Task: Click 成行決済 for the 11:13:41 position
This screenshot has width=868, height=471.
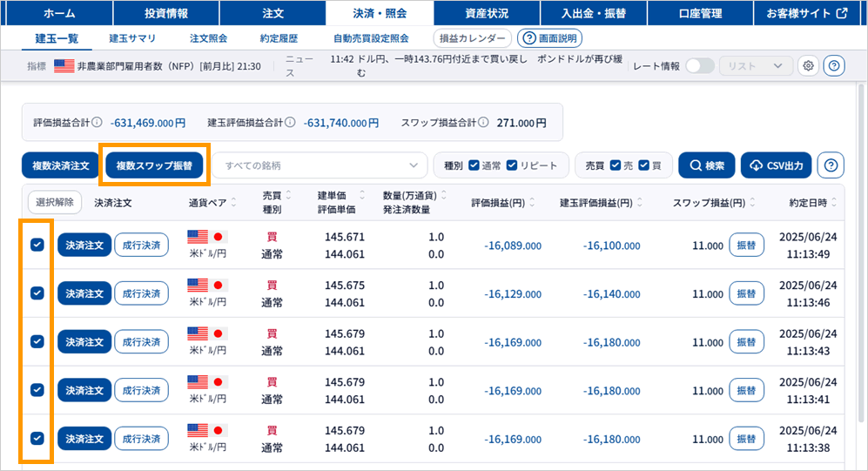Action: (141, 390)
